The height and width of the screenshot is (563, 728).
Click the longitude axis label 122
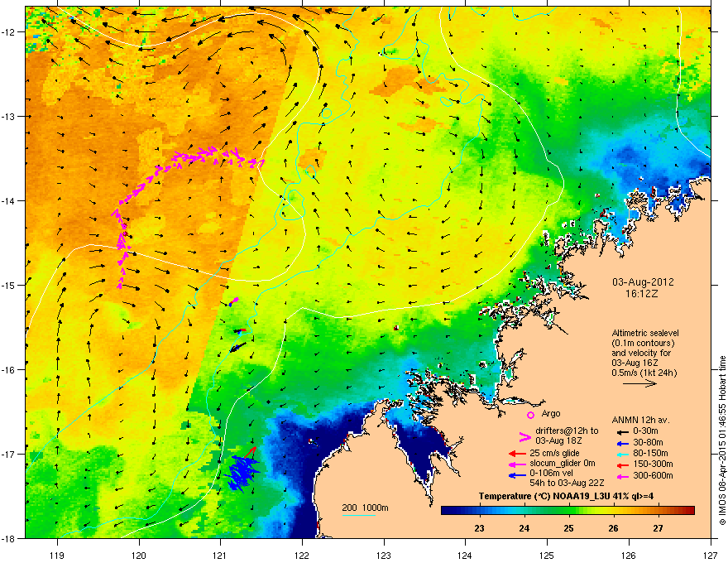pos(302,555)
